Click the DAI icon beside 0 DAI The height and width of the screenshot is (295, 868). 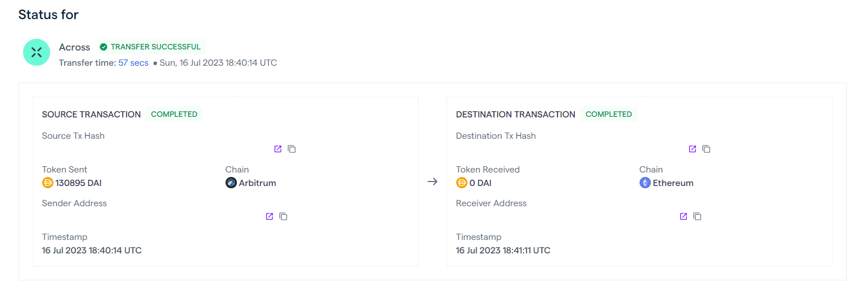462,183
